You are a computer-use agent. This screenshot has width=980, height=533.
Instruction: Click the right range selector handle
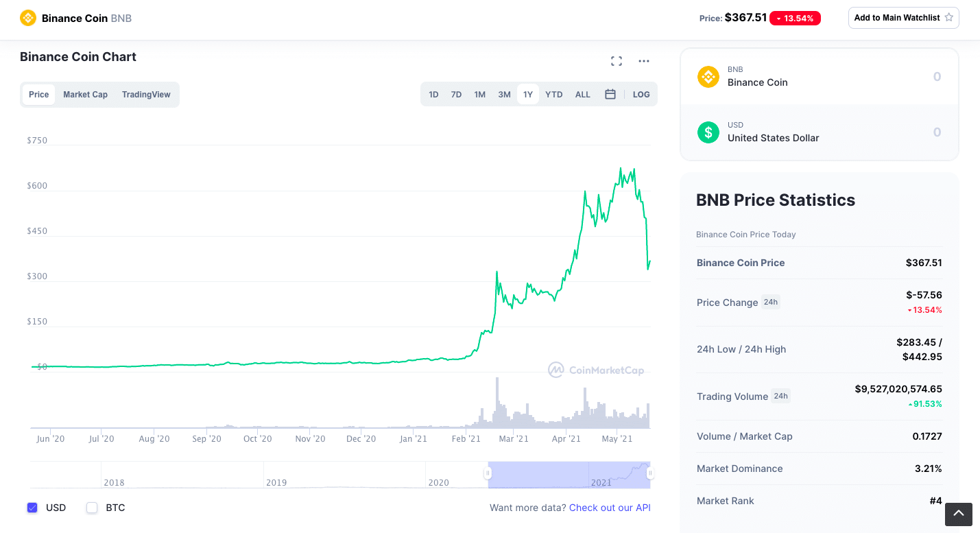(x=650, y=473)
